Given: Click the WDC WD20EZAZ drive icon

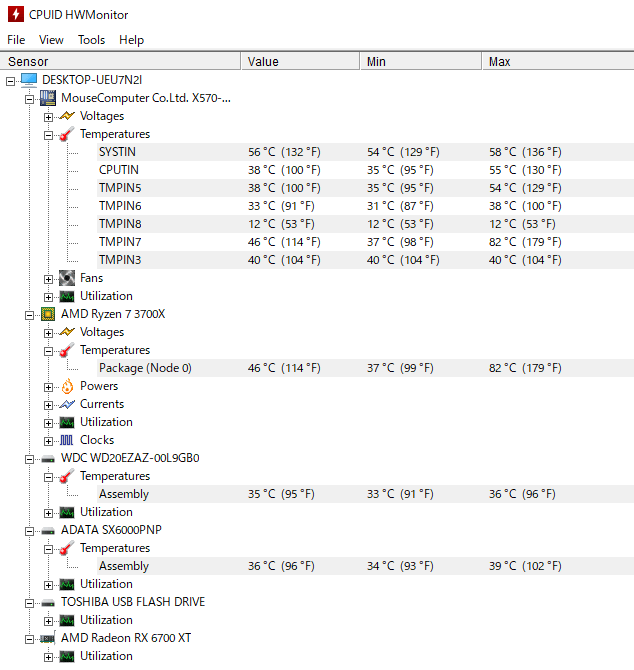Looking at the screenshot, I should coord(48,459).
